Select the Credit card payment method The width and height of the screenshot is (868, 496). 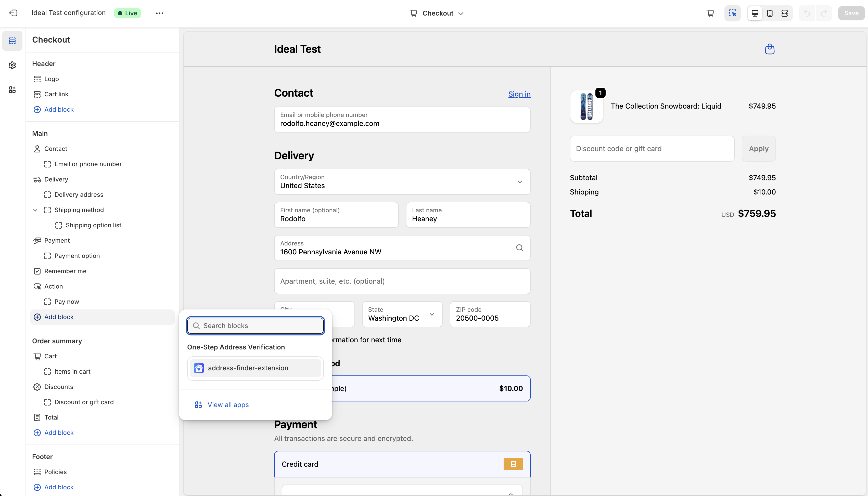tap(402, 464)
